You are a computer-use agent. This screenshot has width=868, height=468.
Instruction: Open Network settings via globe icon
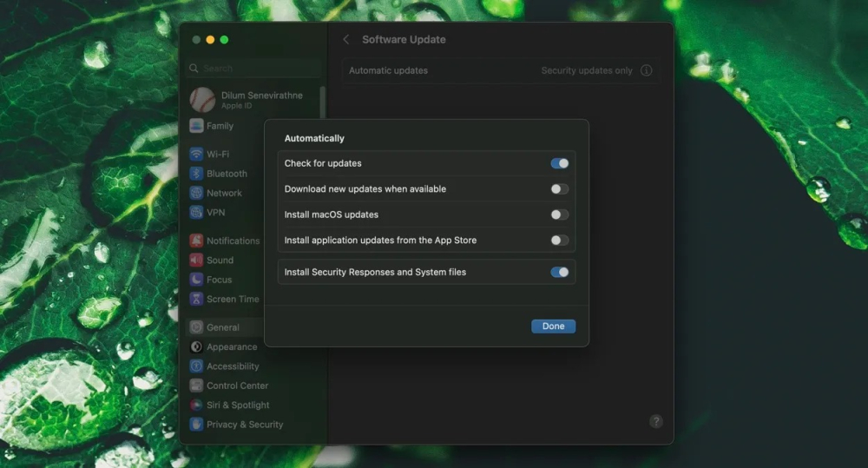(197, 193)
